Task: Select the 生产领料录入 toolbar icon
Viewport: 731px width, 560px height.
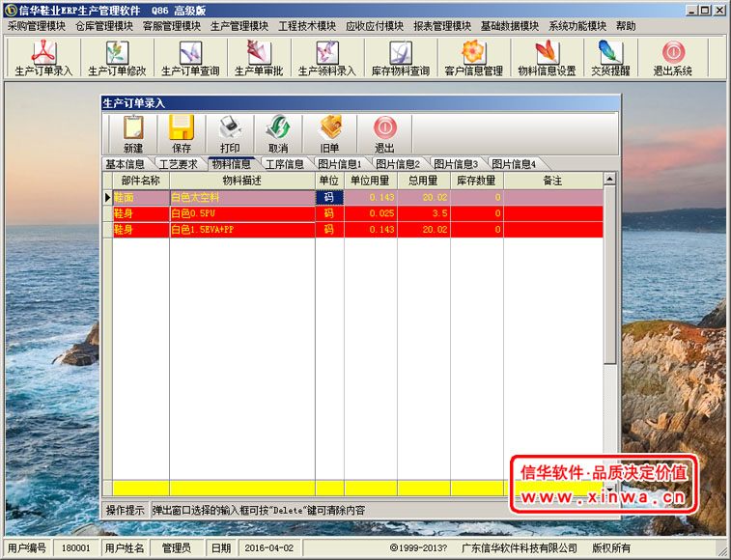Action: tap(326, 58)
